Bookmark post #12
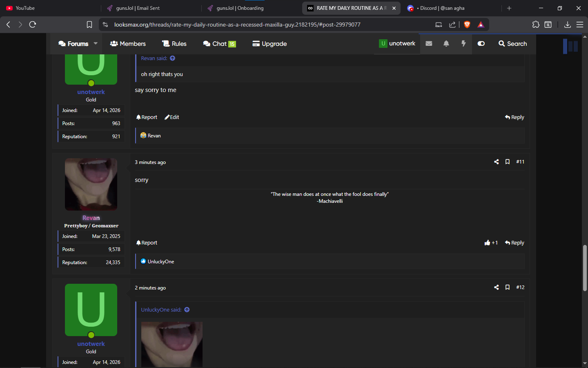 (x=508, y=287)
